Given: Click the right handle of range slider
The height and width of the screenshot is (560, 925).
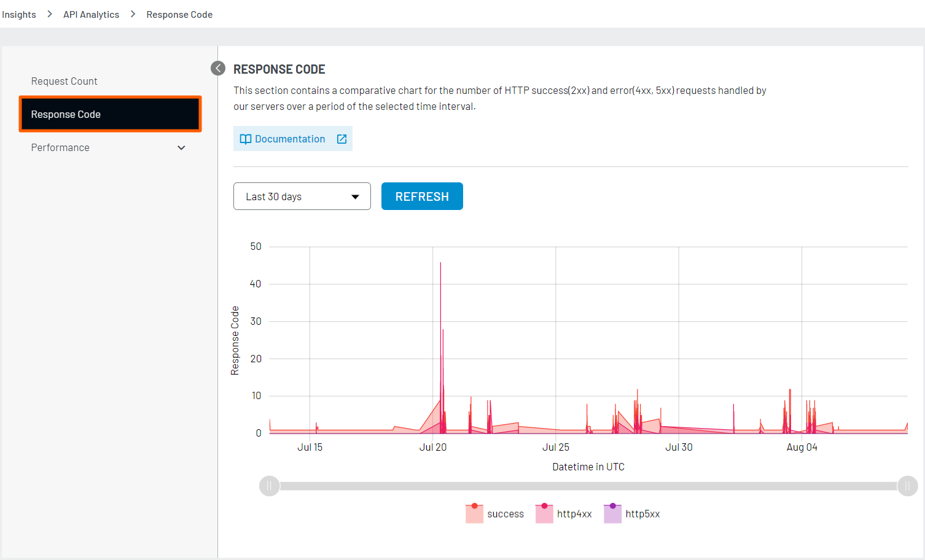Looking at the screenshot, I should (x=907, y=486).
